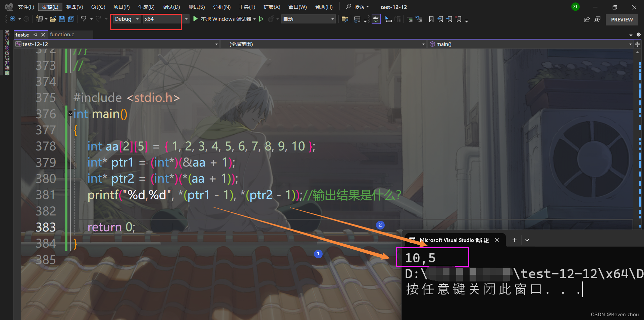This screenshot has height=320, width=644.
Task: Click on the return 0; statement
Action: (x=111, y=227)
